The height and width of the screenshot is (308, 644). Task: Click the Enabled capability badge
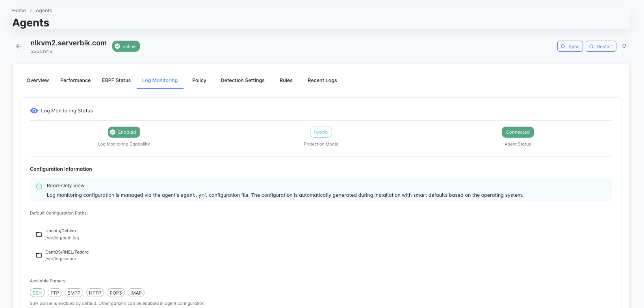(x=124, y=132)
